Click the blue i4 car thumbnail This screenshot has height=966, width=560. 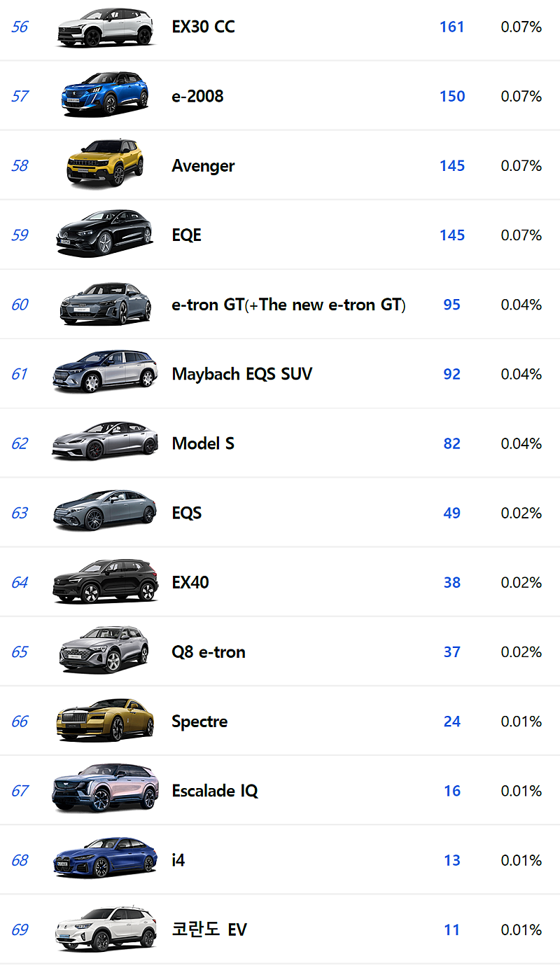point(105,857)
